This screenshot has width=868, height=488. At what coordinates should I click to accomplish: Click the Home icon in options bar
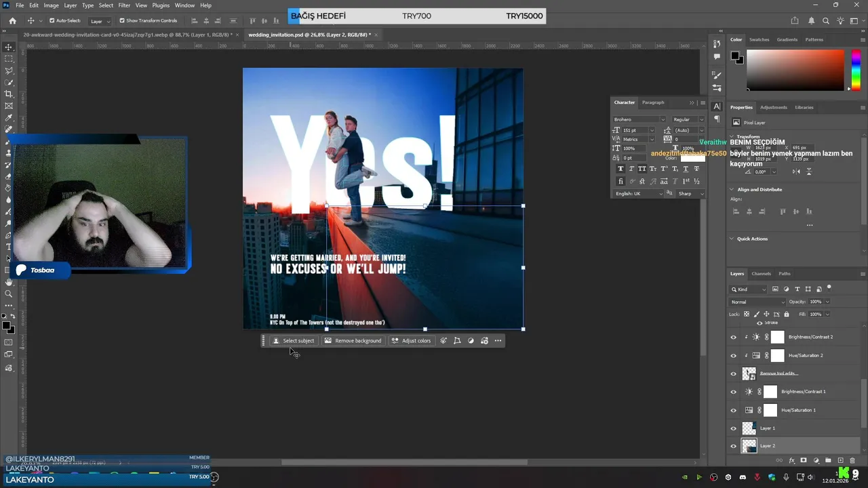pyautogui.click(x=12, y=21)
